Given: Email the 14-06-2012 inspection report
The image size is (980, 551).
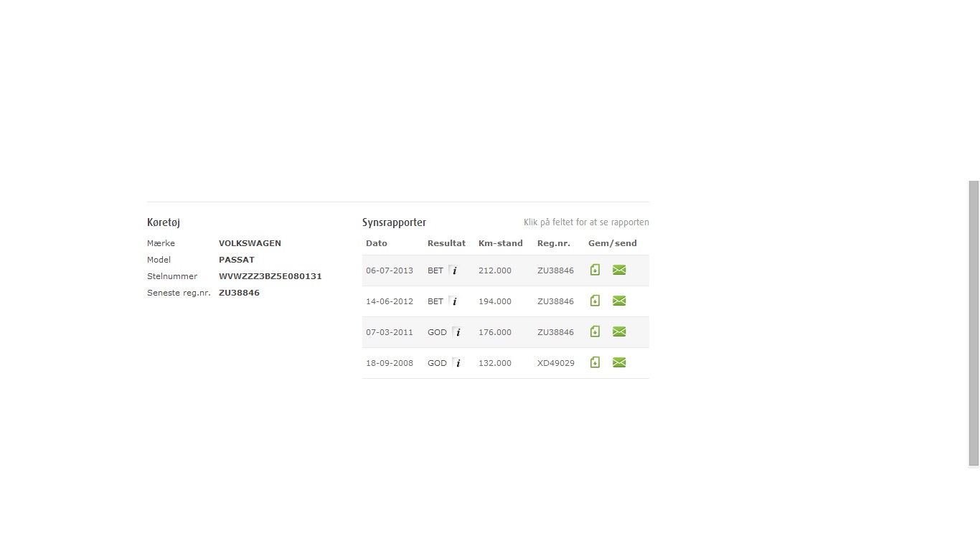Looking at the screenshot, I should click(619, 301).
